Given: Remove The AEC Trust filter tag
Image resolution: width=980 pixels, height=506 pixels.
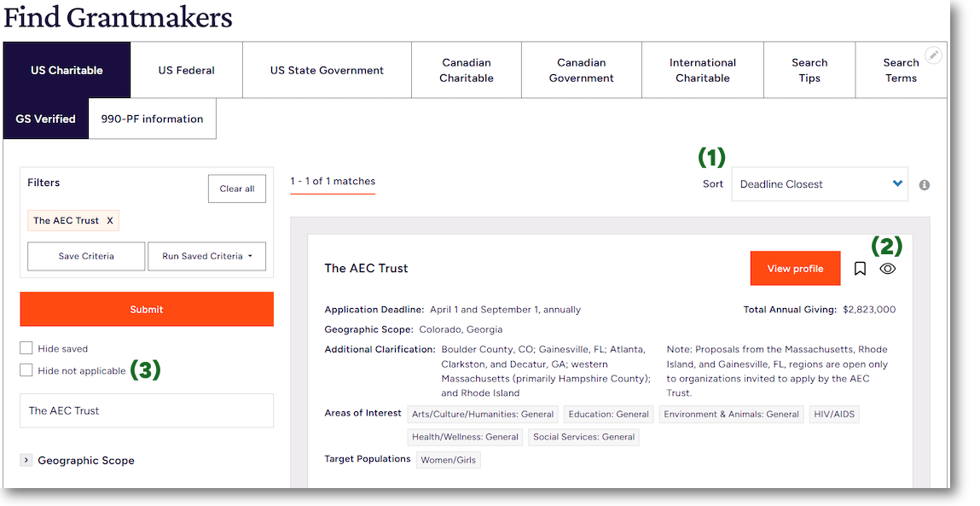Looking at the screenshot, I should point(109,221).
